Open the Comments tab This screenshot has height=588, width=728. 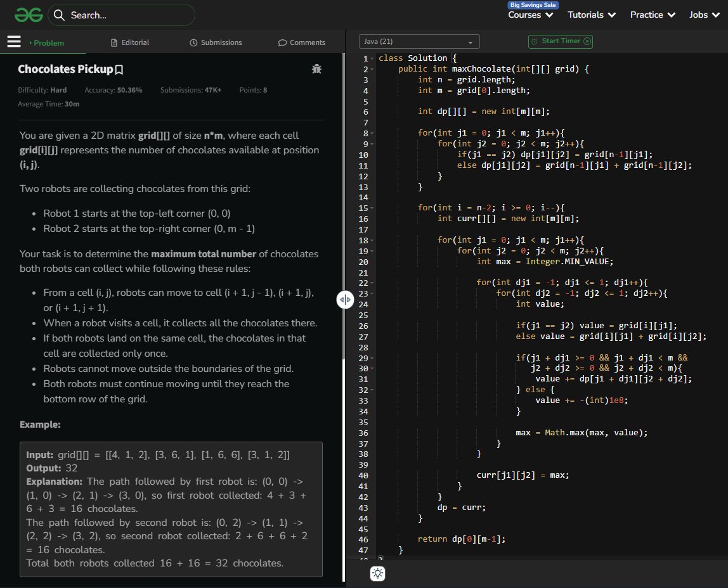tap(302, 42)
